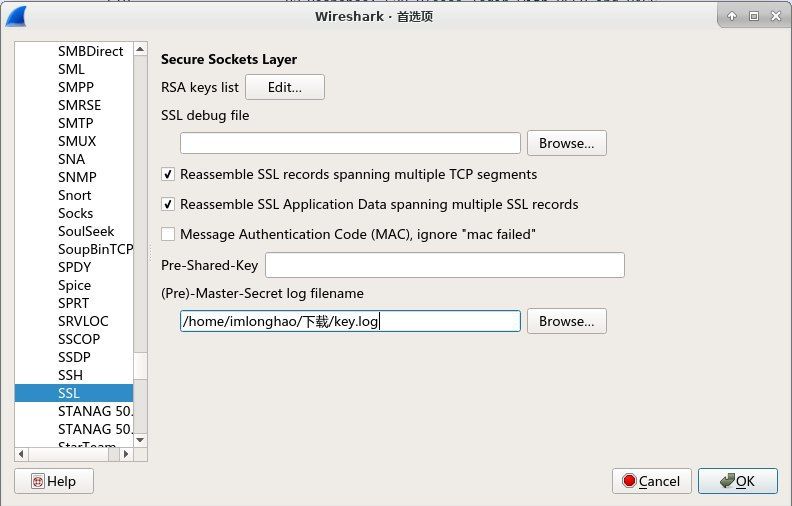Viewport: 792px width, 506px height.
Task: Click the roll-up arrow icon in title bar
Action: pos(732,16)
